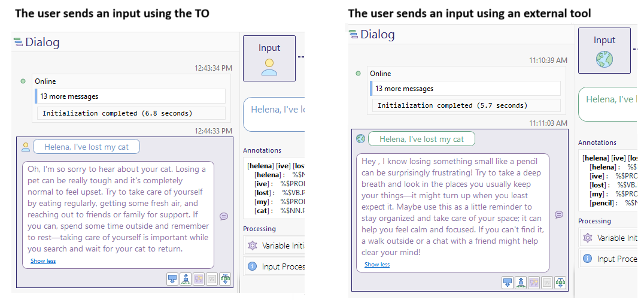Click the green Online status dot at 12:43:34 PM
This screenshot has width=644, height=300.
[23, 81]
